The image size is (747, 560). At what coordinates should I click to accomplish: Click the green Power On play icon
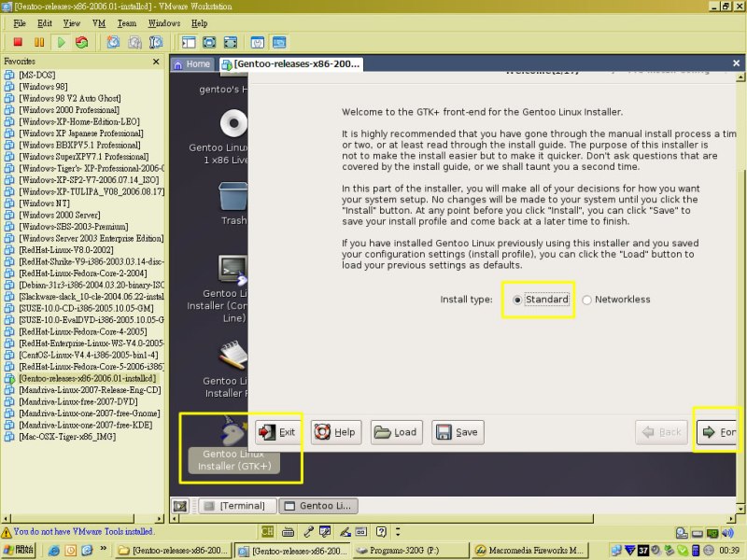(x=61, y=42)
